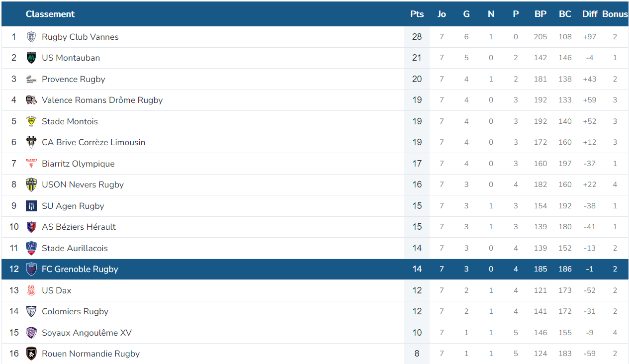Click the Biarritz Olympique red logo
The image size is (629, 364).
31,164
